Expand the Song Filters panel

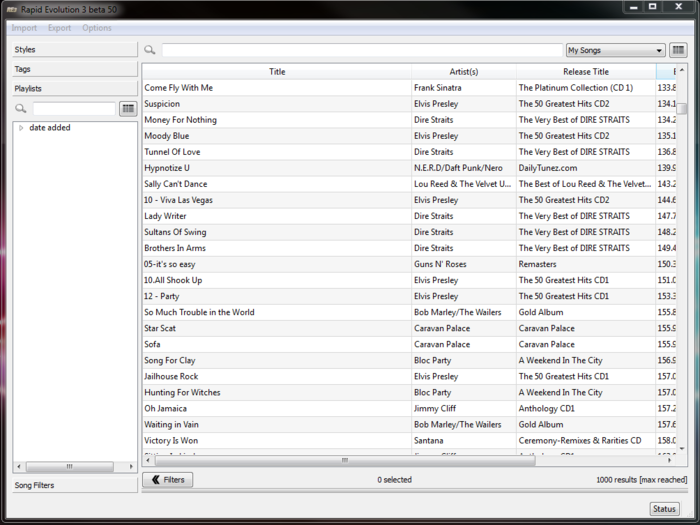coord(75,485)
